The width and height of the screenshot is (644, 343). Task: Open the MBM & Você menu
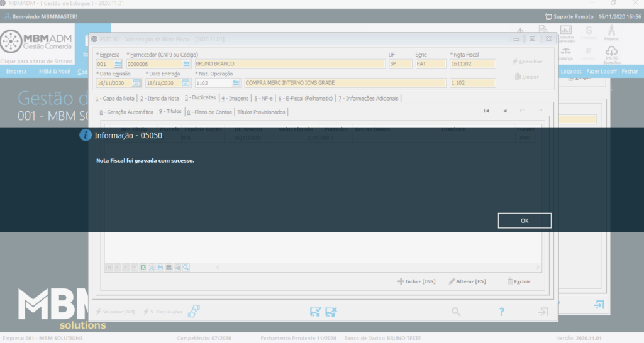54,72
